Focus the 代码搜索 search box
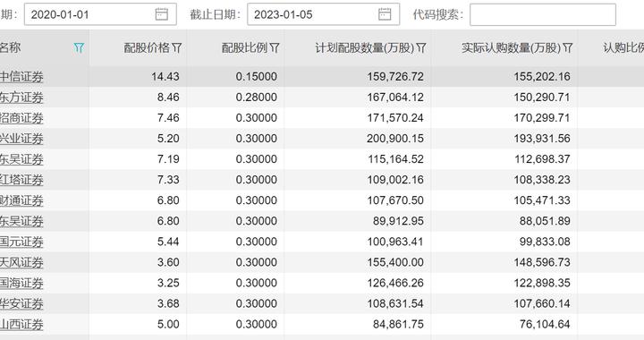The height and width of the screenshot is (340, 644). click(543, 14)
